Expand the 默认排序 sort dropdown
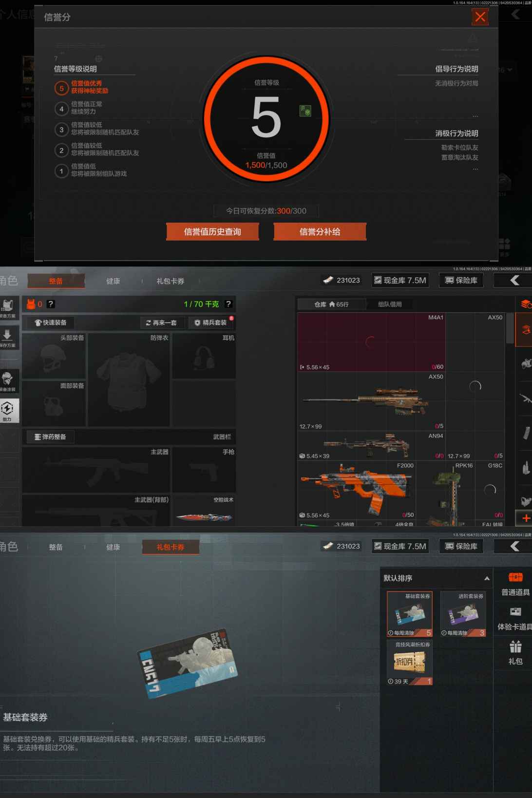 [486, 578]
